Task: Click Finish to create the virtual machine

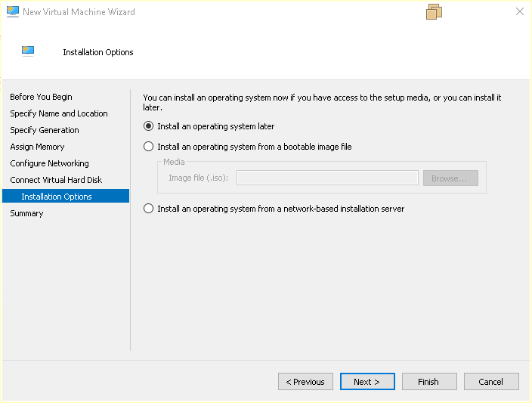Action: coord(429,382)
